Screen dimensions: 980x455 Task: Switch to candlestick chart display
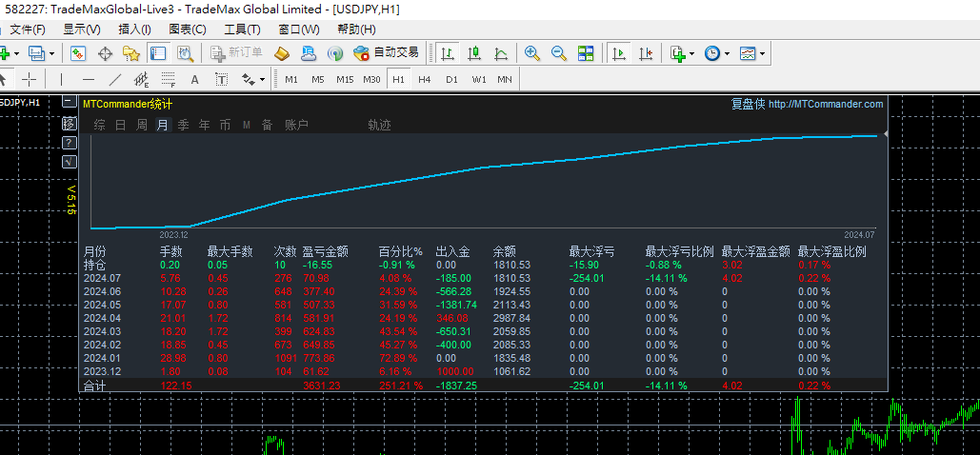(x=473, y=53)
